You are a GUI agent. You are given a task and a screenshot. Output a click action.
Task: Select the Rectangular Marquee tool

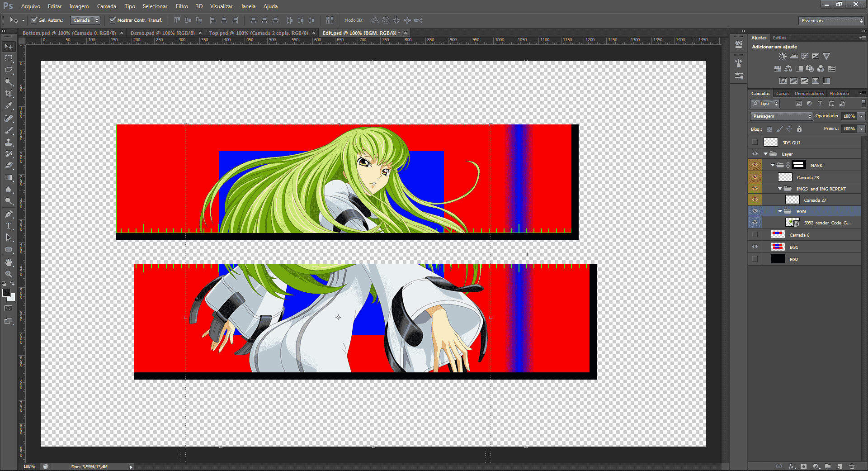coord(9,58)
